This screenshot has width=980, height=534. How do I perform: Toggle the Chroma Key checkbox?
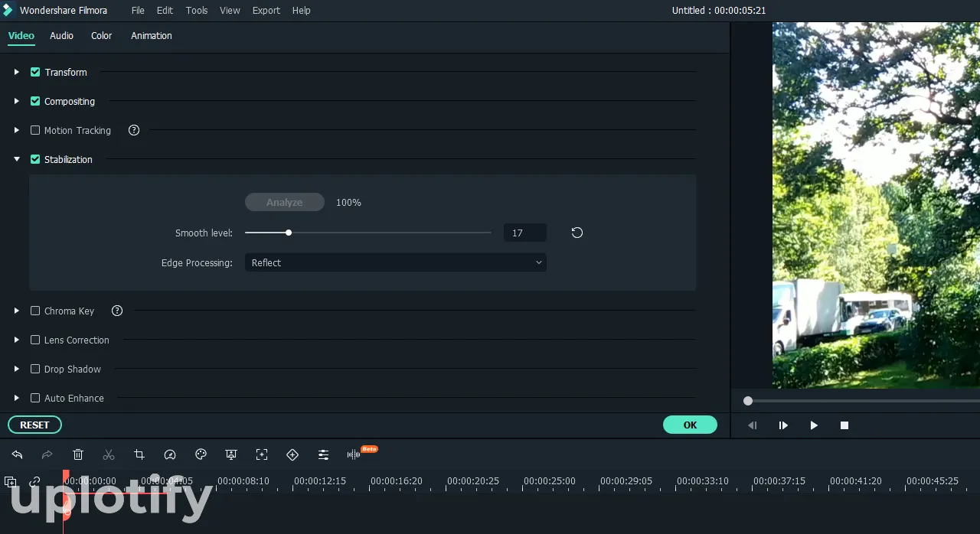coord(35,311)
